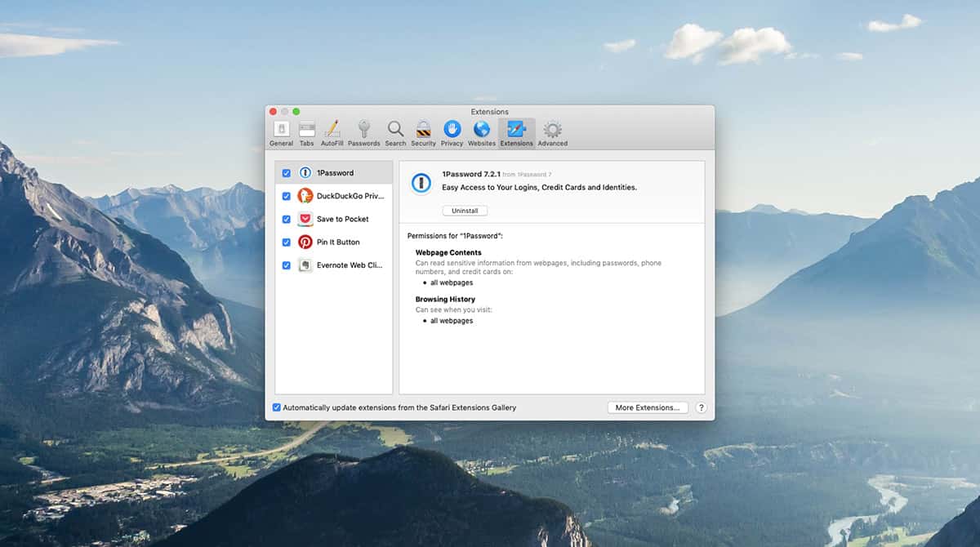The height and width of the screenshot is (547, 980).
Task: Click the Browsing History heading
Action: pos(445,300)
